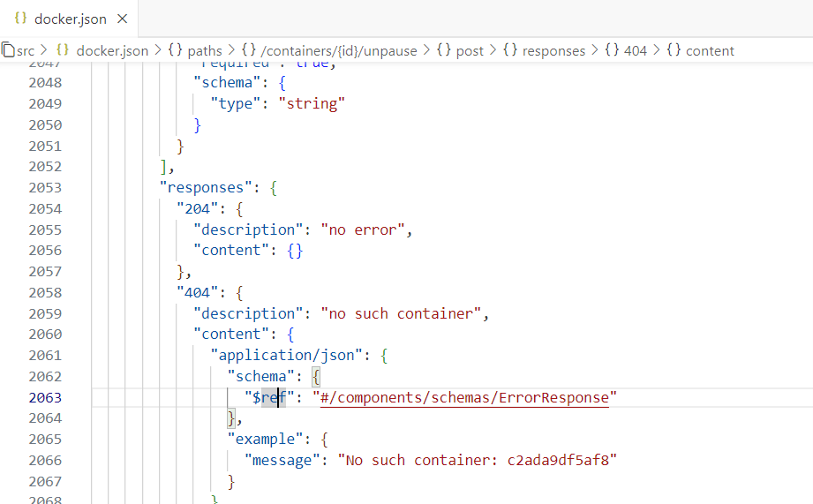Click line number 2048 in gutter

point(45,82)
